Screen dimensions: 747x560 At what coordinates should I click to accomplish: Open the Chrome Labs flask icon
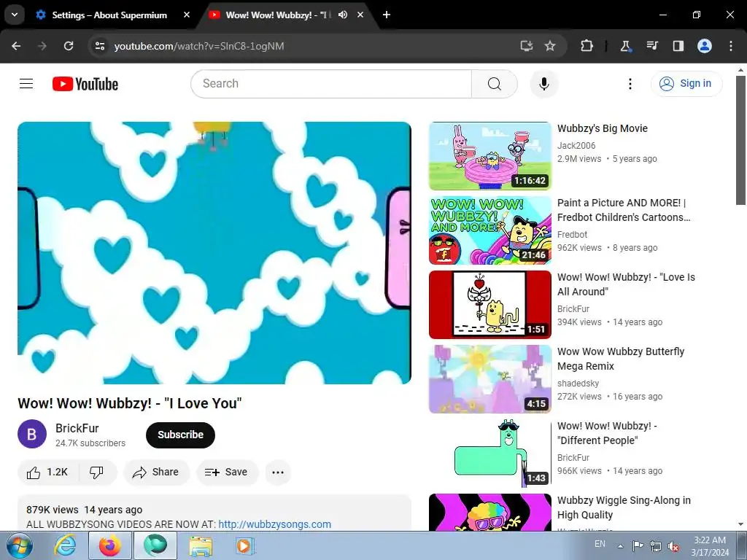coord(625,46)
